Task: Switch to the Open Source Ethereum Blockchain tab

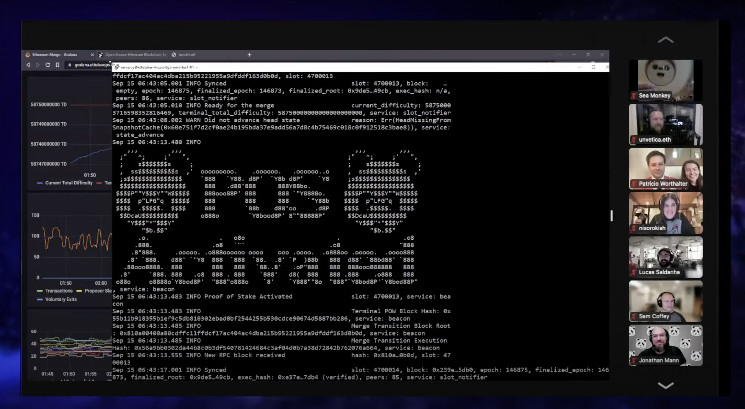Action: 133,55
